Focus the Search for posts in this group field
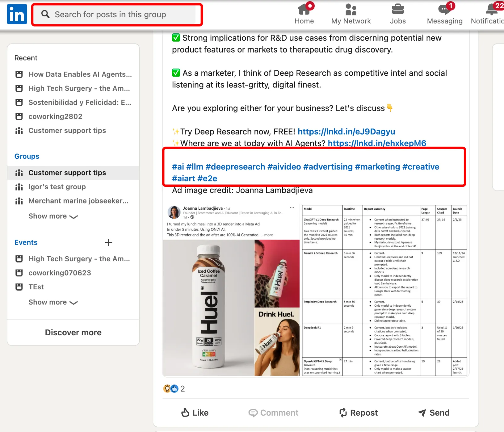Screen dimensions: 504x432 tap(117, 14)
